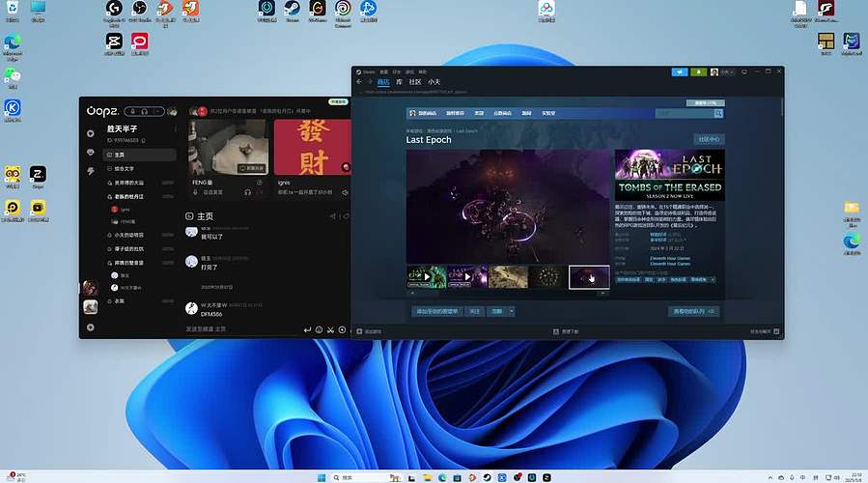Toggle headphone icon under FENG's card
This screenshot has width=868, height=483.
pyautogui.click(x=247, y=192)
